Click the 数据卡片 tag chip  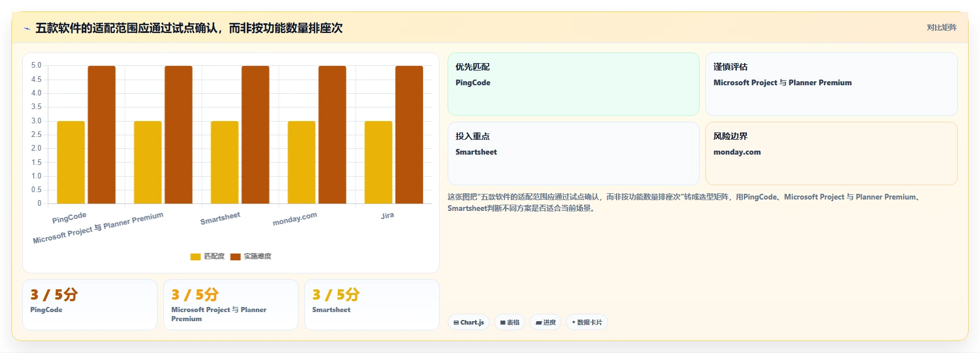(x=587, y=322)
